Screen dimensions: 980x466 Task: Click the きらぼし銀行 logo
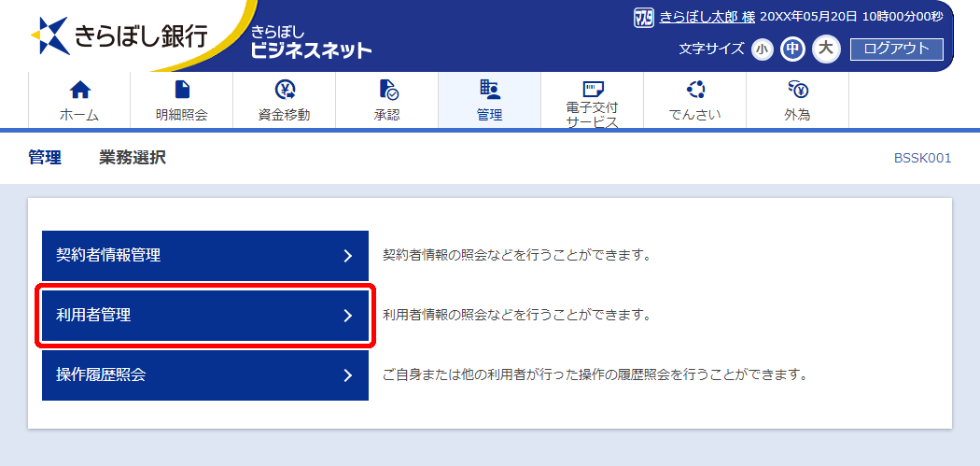tap(120, 35)
